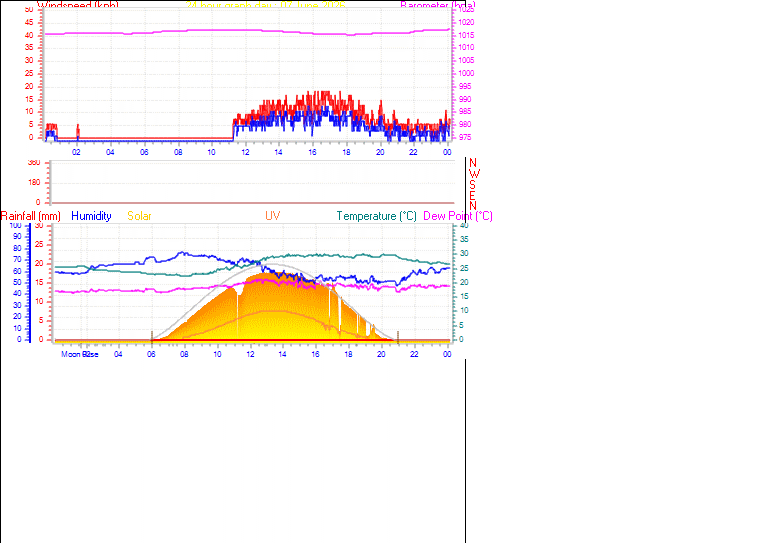Click the 180 wind direction axis value
Viewport: 761px width, 543px height.
click(34, 182)
